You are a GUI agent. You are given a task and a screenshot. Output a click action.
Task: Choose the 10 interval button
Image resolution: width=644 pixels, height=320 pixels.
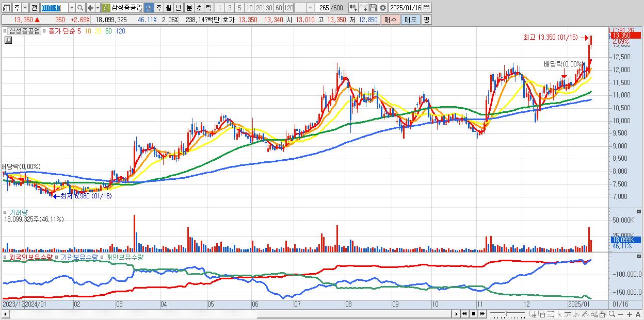(x=249, y=8)
